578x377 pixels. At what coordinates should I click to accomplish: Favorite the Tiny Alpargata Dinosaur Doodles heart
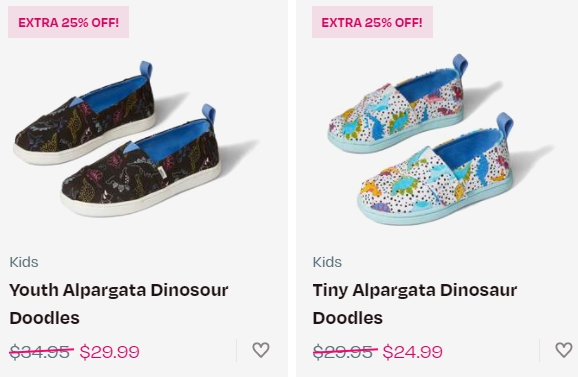coord(564,350)
